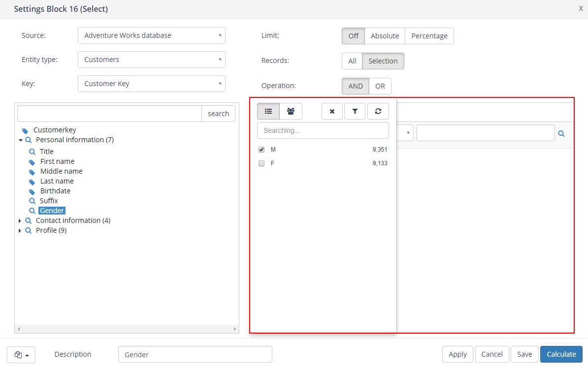Image resolution: width=588 pixels, height=370 pixels.
Task: Click the Apply button
Action: click(457, 354)
